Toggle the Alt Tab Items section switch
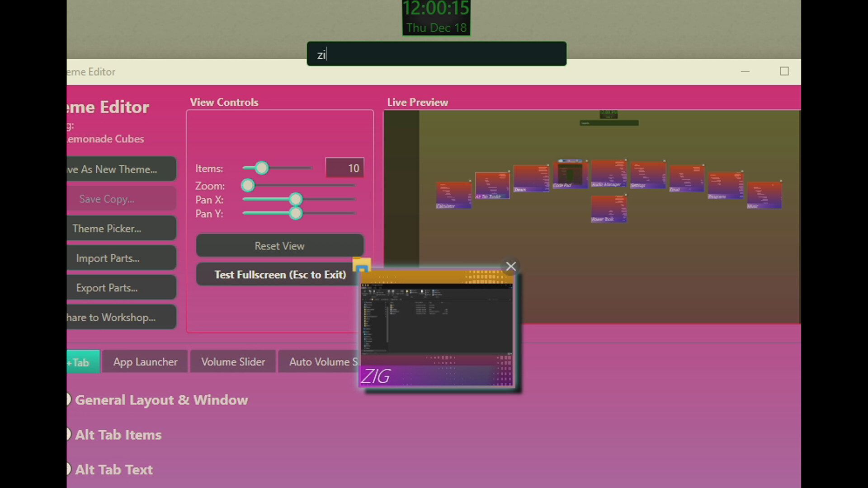Image resolution: width=868 pixels, height=488 pixels. [68, 434]
